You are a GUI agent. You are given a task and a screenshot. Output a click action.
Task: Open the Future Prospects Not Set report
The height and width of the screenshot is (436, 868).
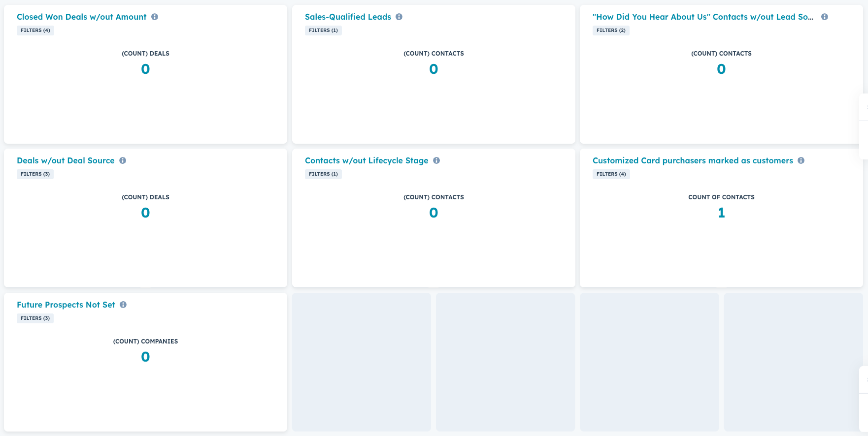[66, 305]
